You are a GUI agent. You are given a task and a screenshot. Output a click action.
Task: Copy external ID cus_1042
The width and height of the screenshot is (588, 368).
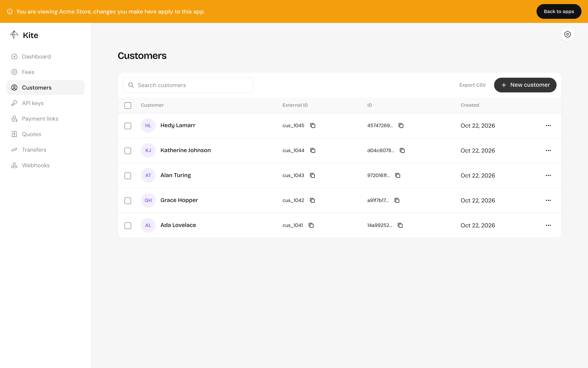pos(312,200)
